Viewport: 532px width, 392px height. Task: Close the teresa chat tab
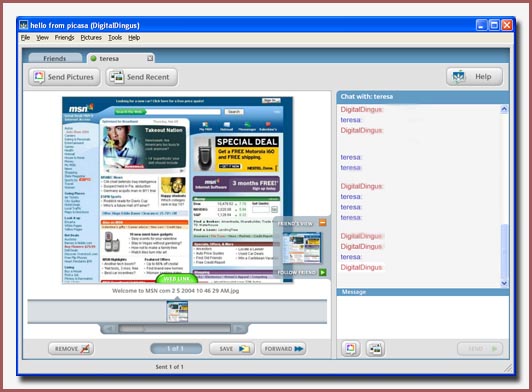[150, 58]
